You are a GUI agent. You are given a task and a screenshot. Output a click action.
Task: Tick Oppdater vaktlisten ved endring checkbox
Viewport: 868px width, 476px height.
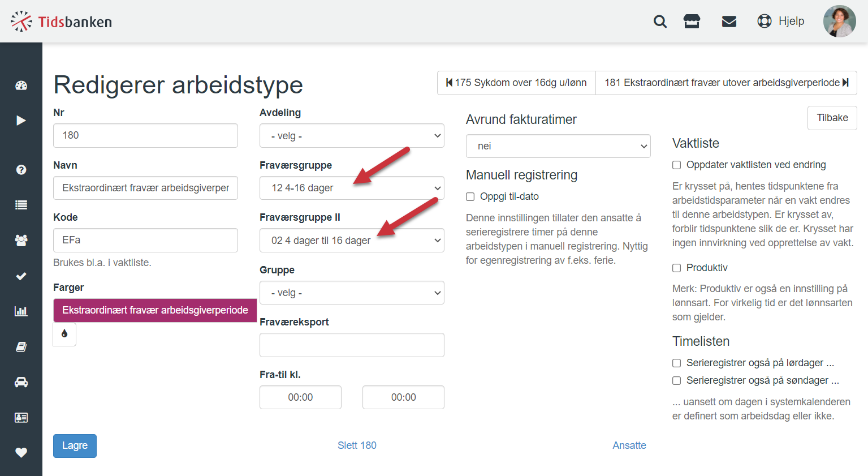[676, 165]
